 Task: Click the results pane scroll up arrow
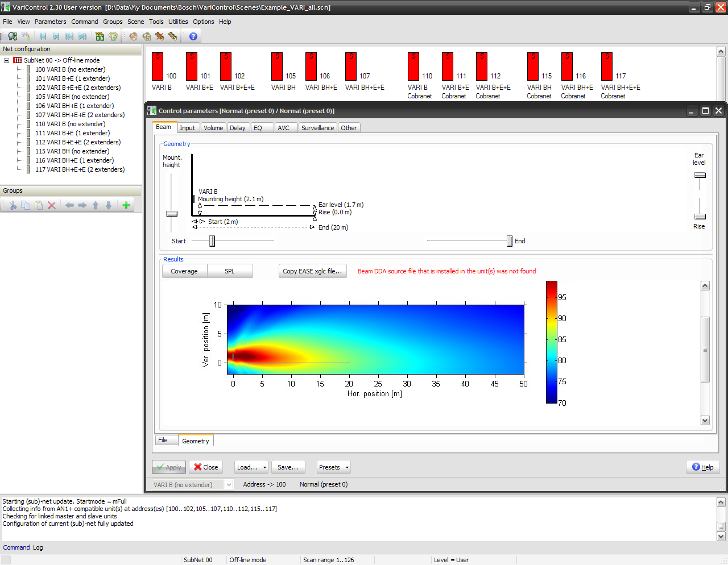click(705, 286)
